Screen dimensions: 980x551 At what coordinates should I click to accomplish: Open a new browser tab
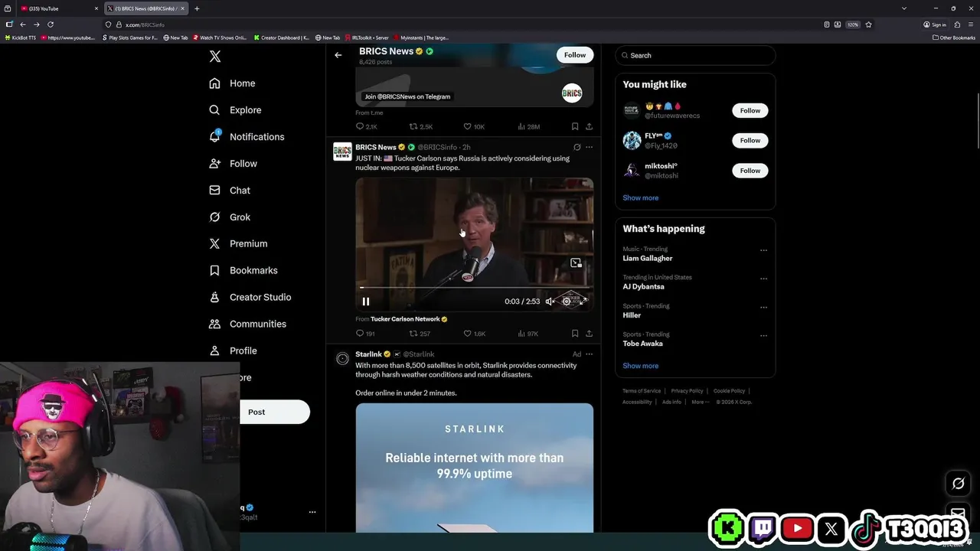197,8
